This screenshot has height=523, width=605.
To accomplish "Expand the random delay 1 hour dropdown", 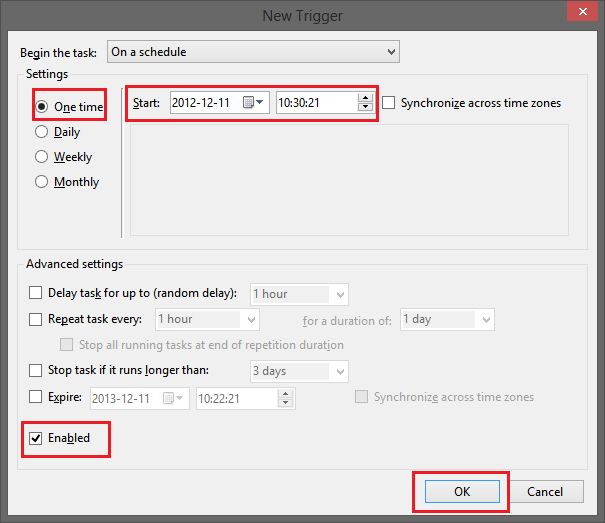I will 299,294.
